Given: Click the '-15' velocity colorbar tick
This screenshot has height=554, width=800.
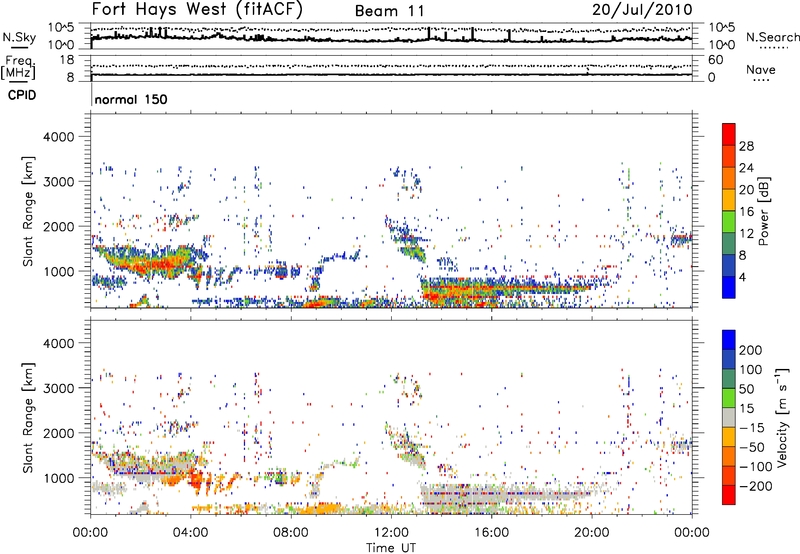Looking at the screenshot, I should [x=751, y=427].
